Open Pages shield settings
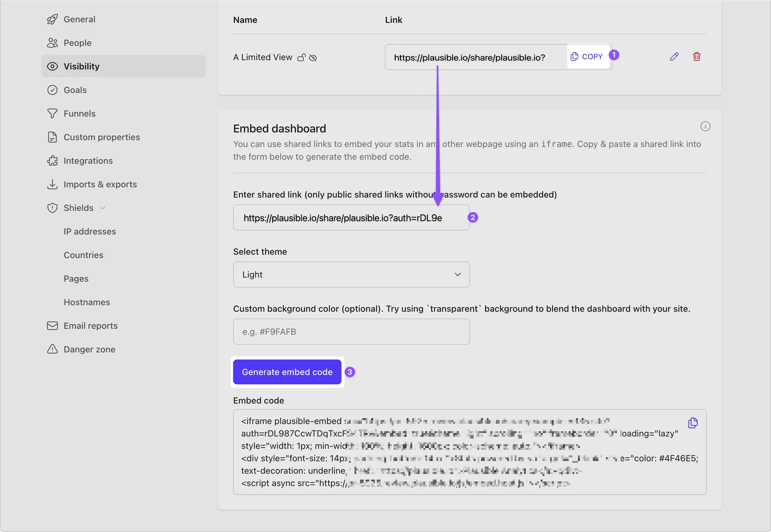 tap(76, 279)
